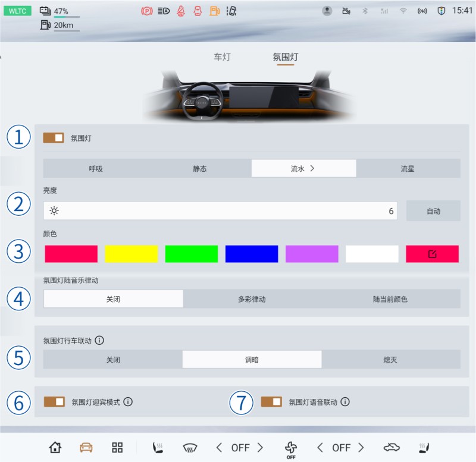The width and height of the screenshot is (476, 462).
Task: Tap the Bluetooth status icon
Action: [365, 11]
